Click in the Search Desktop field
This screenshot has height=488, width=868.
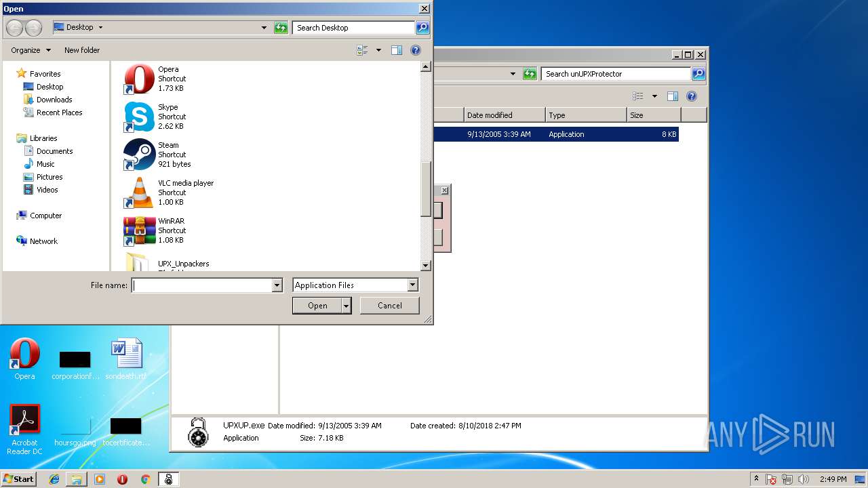(353, 28)
